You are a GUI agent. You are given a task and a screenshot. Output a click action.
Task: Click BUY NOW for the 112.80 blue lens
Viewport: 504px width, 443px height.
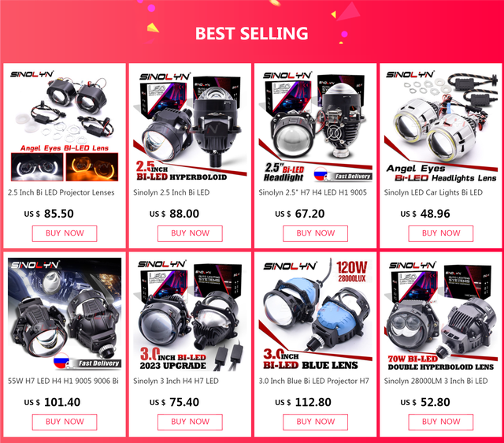(315, 422)
